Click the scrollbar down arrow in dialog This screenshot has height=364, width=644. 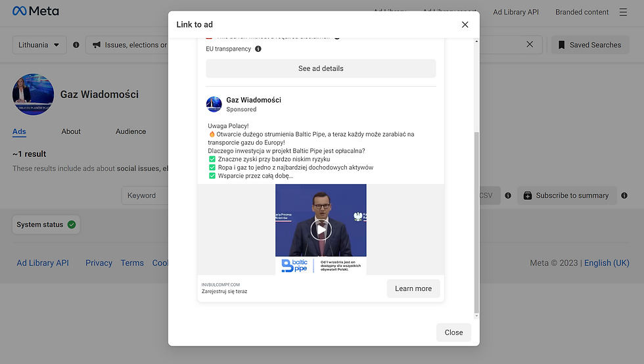(476, 316)
